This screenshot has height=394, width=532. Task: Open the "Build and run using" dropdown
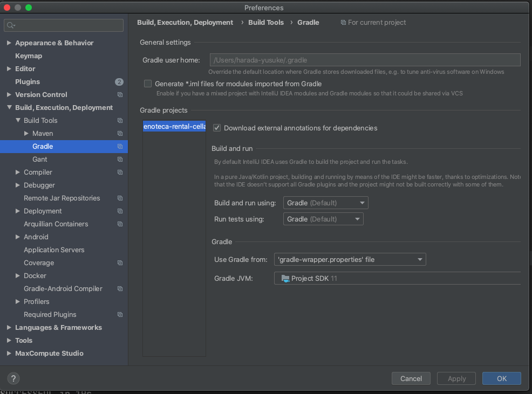point(360,203)
